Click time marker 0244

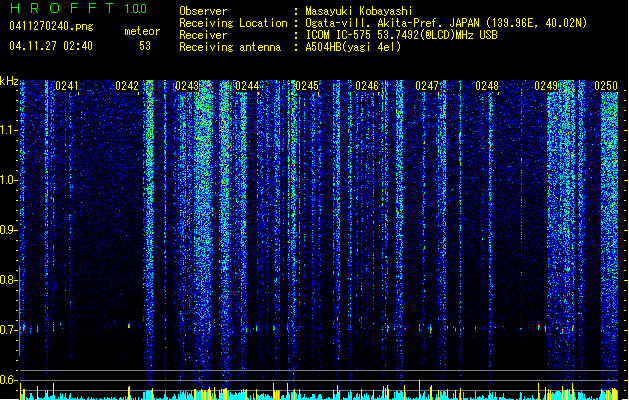click(x=247, y=86)
